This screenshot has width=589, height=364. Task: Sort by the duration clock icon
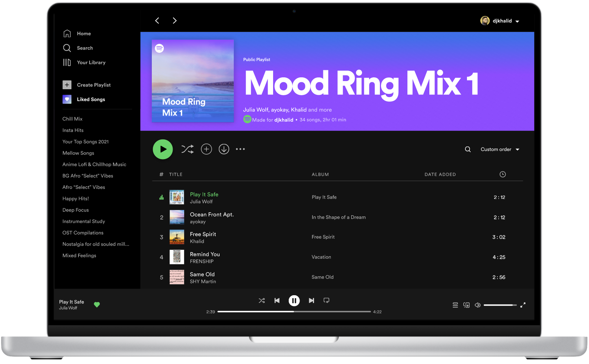pyautogui.click(x=503, y=174)
